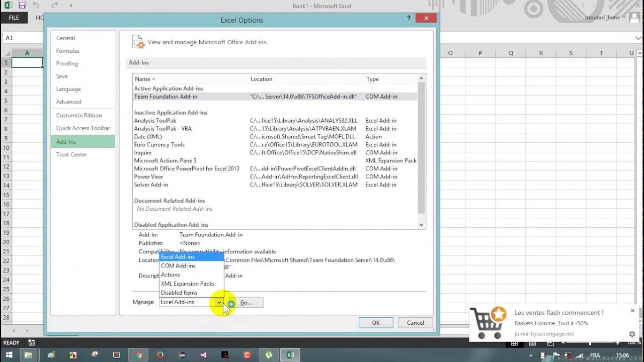Select Microsoft Actions Pane 3 row
The image size is (644, 362).
275,161
